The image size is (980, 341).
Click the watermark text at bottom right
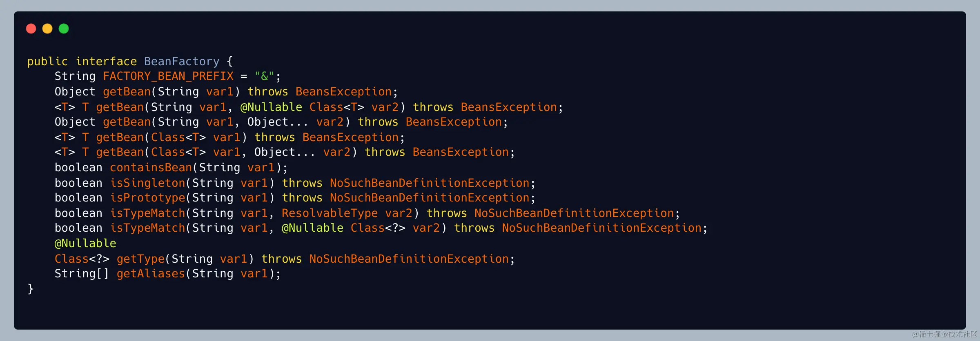point(944,334)
